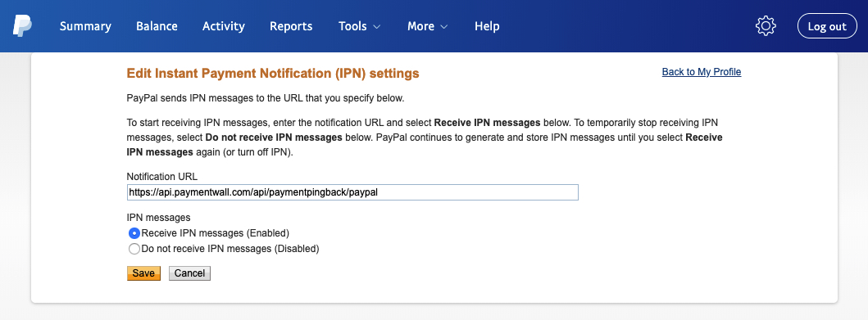The image size is (868, 320).
Task: Click the IPN messages label
Action: coord(159,218)
